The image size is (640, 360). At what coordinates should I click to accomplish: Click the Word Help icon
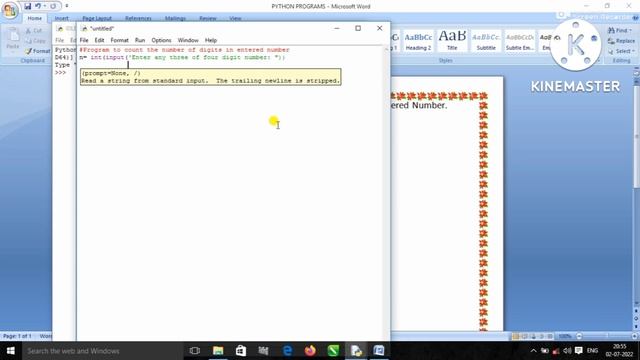pos(635,18)
